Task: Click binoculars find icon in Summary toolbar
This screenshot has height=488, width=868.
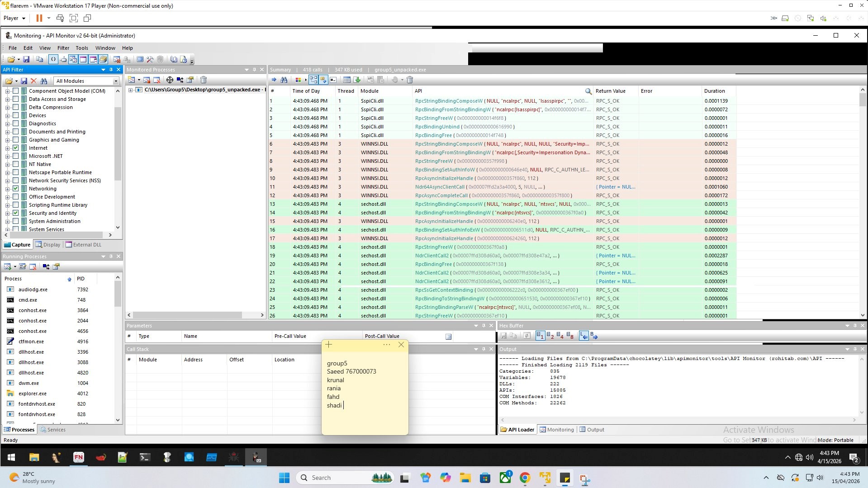Action: tap(284, 80)
